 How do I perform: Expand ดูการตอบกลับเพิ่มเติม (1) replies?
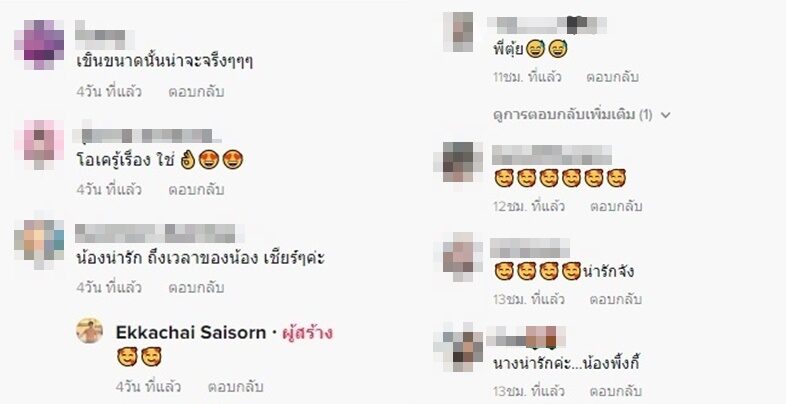[x=572, y=115]
